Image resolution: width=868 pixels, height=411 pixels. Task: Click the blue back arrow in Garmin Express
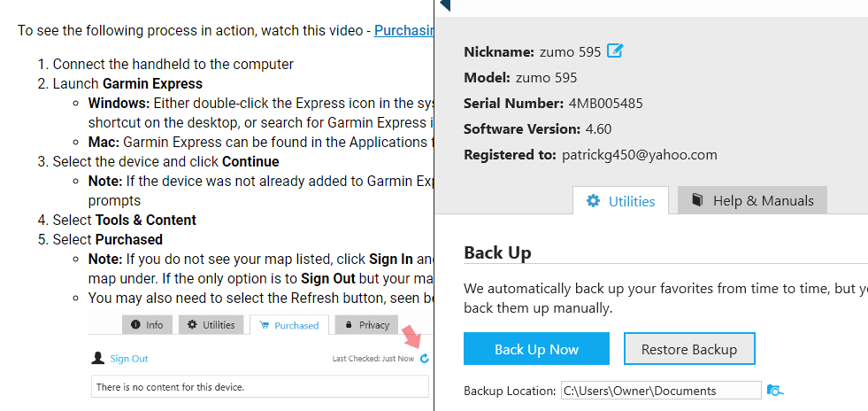(x=445, y=5)
